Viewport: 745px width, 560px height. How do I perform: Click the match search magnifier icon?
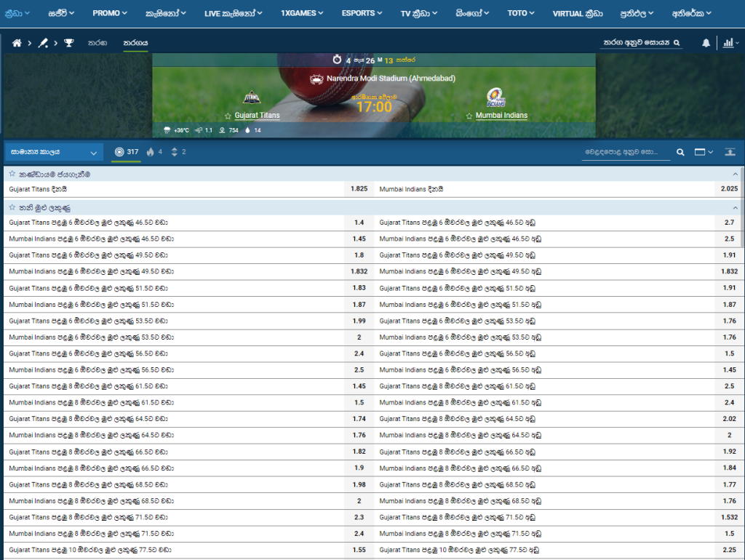pos(677,43)
